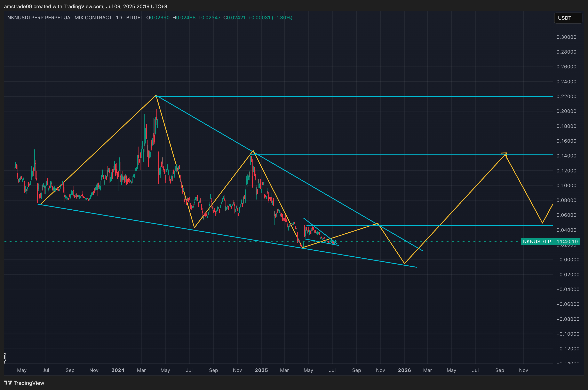Click the 2024 year label on time axis
This screenshot has height=390, width=588.
118,370
